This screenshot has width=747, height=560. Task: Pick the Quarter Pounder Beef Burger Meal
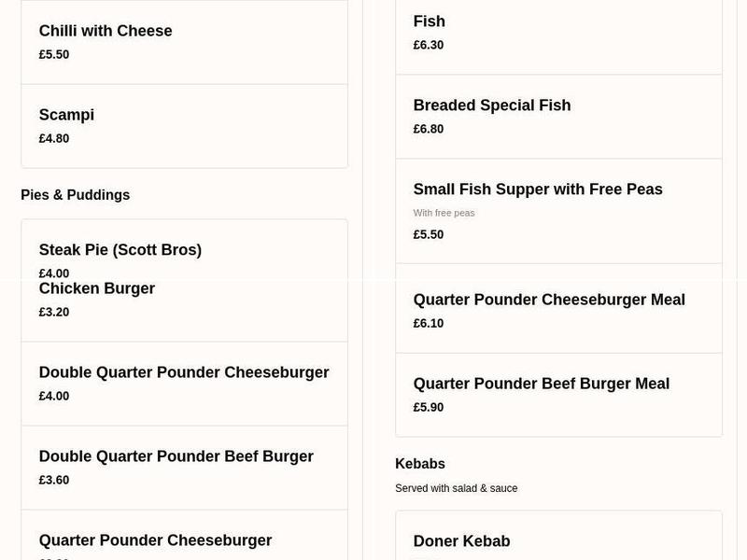pyautogui.click(x=542, y=384)
